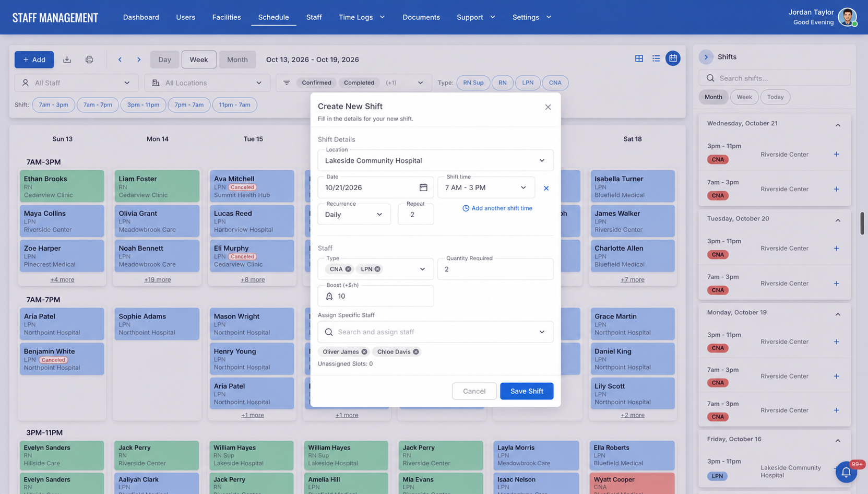Toggle the RN type filter

pyautogui.click(x=503, y=83)
